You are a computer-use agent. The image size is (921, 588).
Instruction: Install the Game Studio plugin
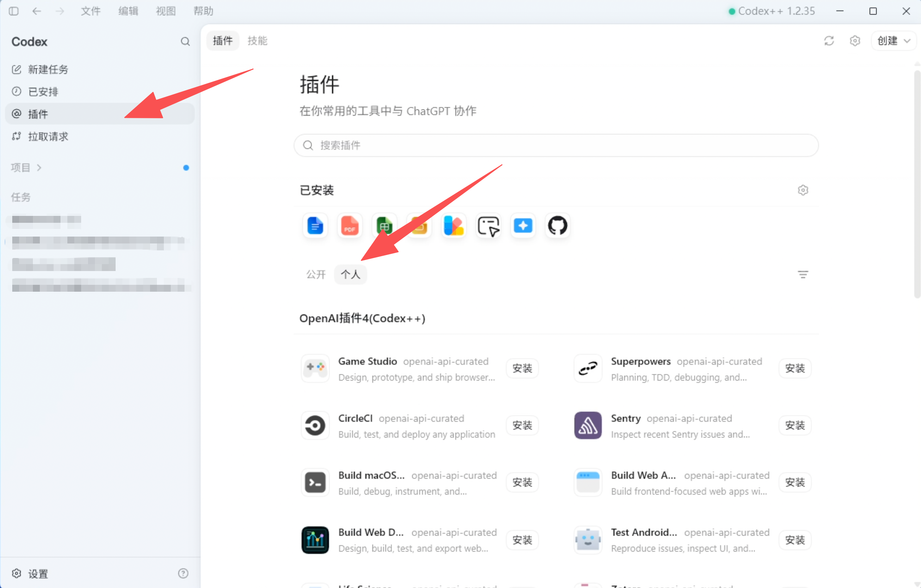pos(523,368)
